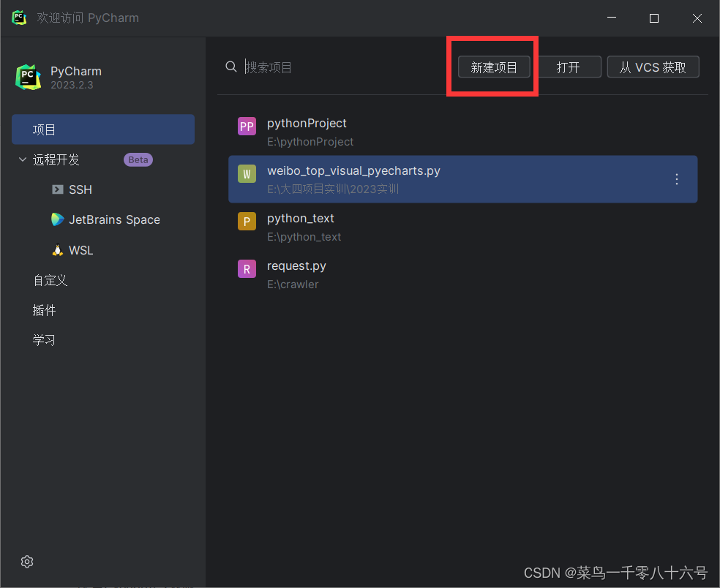The image size is (720, 588).
Task: Collapse the Remote Development (远程开发) chevron
Action: click(23, 159)
